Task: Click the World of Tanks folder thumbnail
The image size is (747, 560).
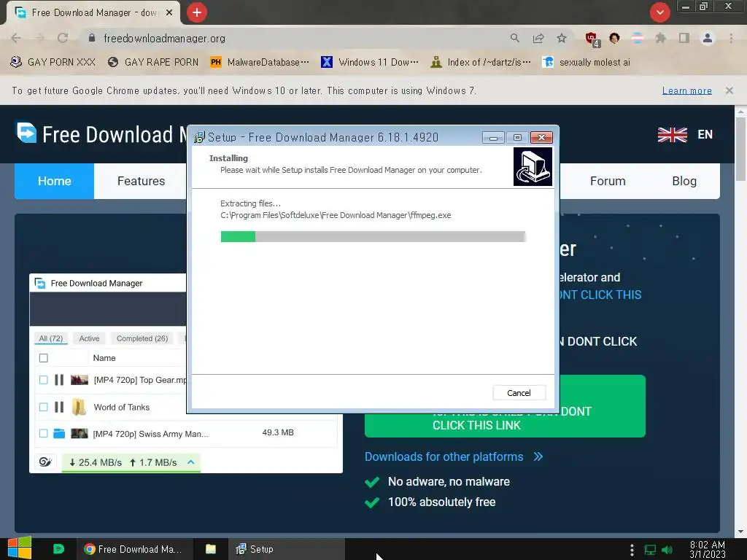Action: coord(79,407)
